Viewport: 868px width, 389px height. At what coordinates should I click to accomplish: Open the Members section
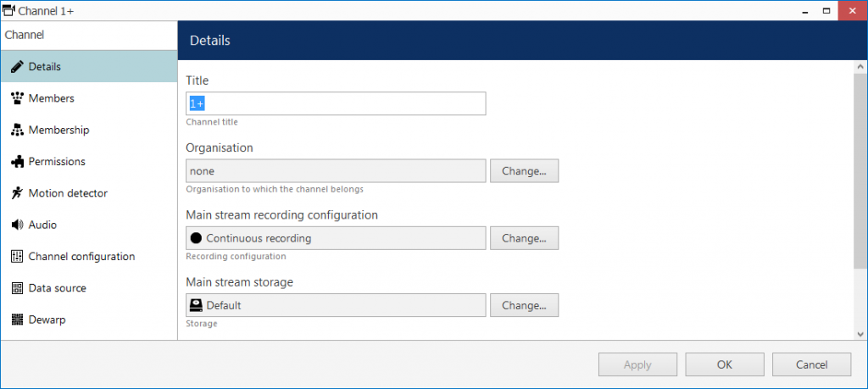(x=89, y=98)
